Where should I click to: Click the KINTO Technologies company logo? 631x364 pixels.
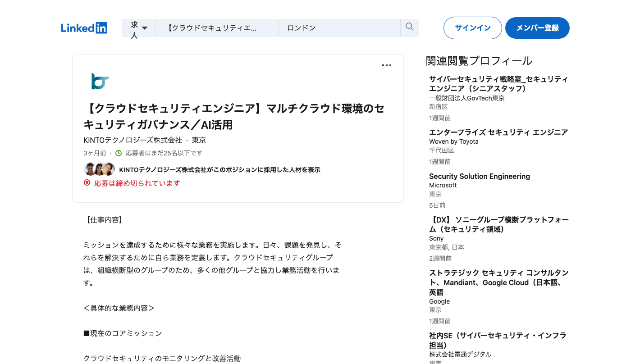pyautogui.click(x=100, y=81)
